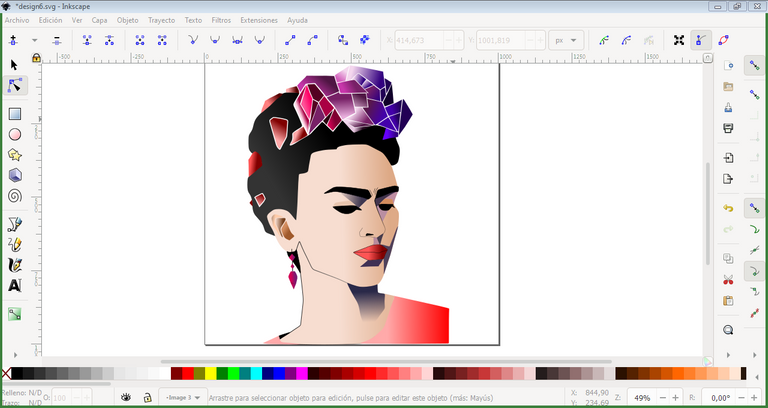Toggle global snapping at snap bar top
768x408 pixels.
(754, 65)
